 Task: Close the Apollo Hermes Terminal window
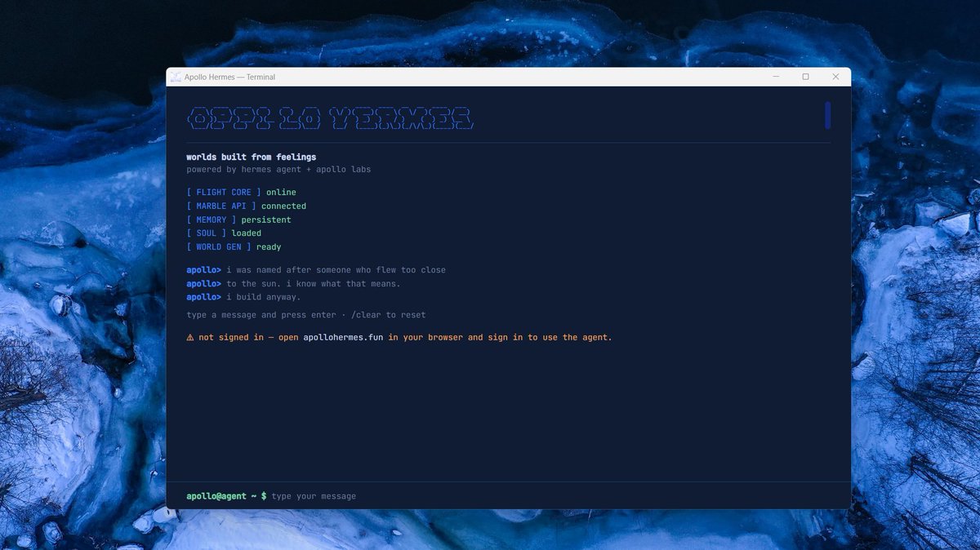click(x=835, y=77)
